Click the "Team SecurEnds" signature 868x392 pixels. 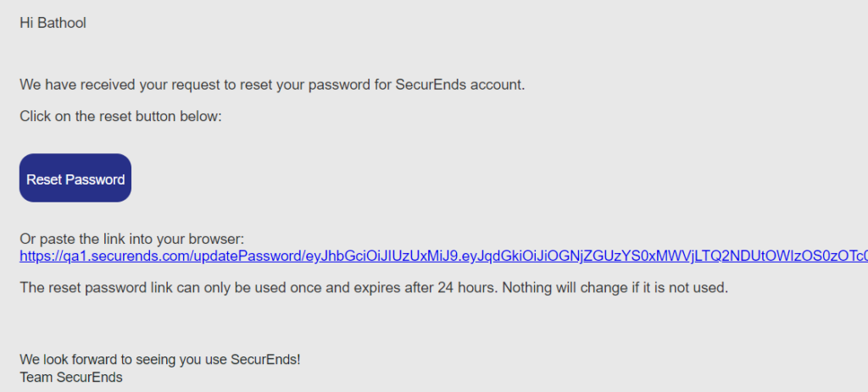pyautogui.click(x=71, y=378)
